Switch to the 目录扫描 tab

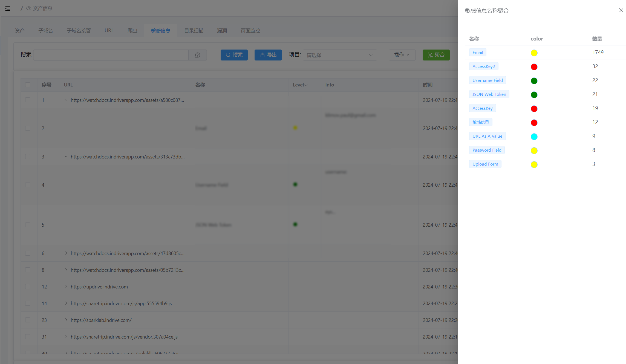194,31
